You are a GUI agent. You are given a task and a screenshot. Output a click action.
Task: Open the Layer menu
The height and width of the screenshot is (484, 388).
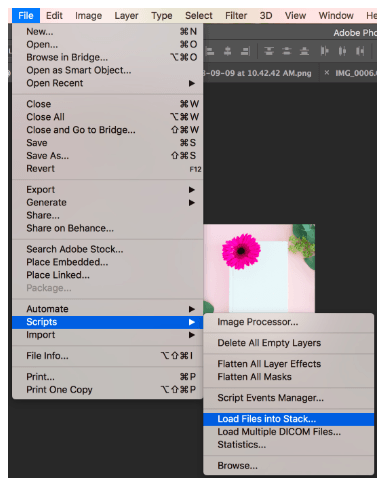coord(126,16)
